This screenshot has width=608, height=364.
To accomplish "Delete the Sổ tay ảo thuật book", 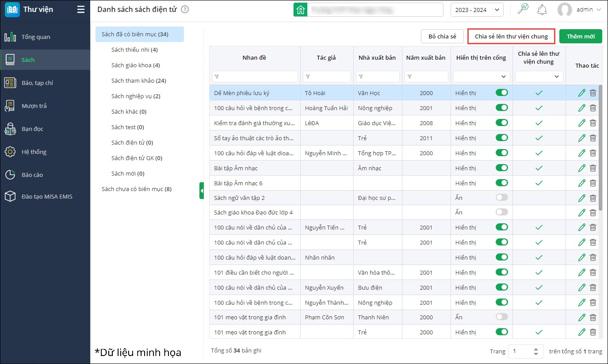I will 593,138.
